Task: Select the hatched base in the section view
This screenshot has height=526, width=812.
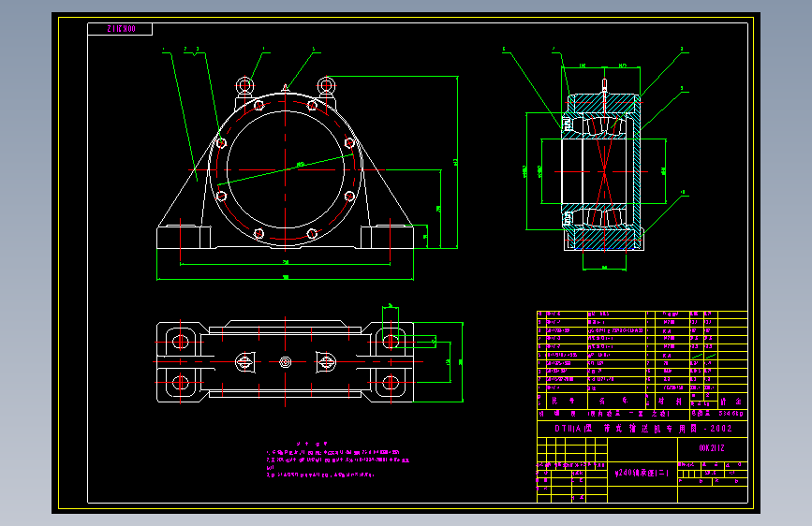Action: pos(604,240)
